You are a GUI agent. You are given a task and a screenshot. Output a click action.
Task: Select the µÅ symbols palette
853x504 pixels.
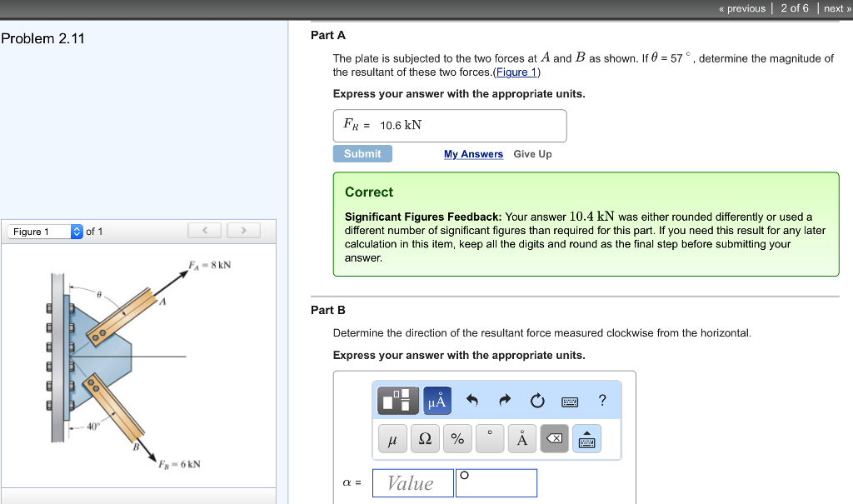coord(436,401)
